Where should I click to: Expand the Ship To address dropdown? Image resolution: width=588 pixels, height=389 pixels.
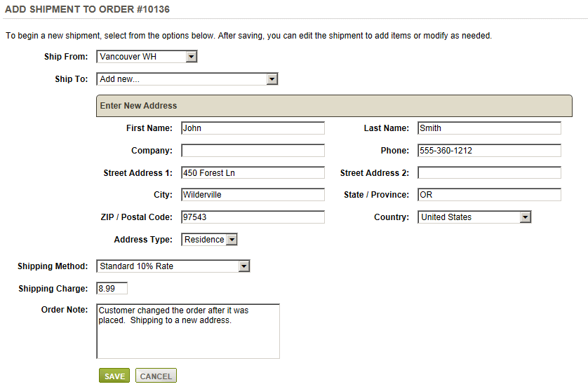click(187, 79)
